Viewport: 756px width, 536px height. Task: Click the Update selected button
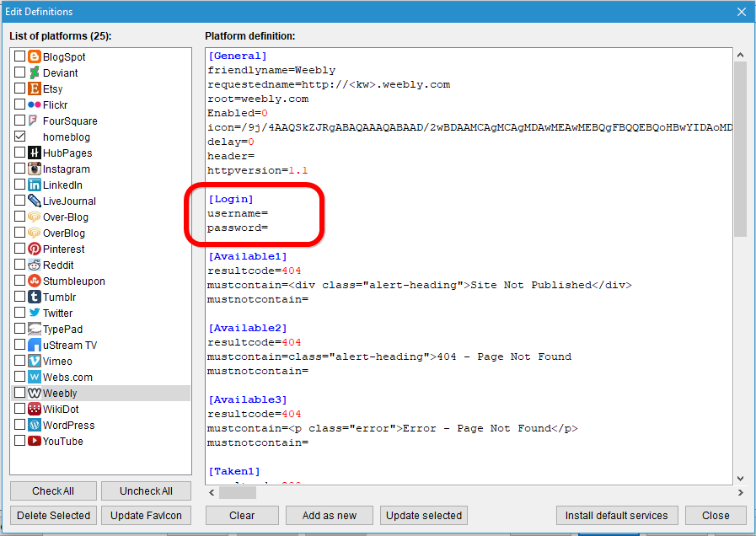424,515
